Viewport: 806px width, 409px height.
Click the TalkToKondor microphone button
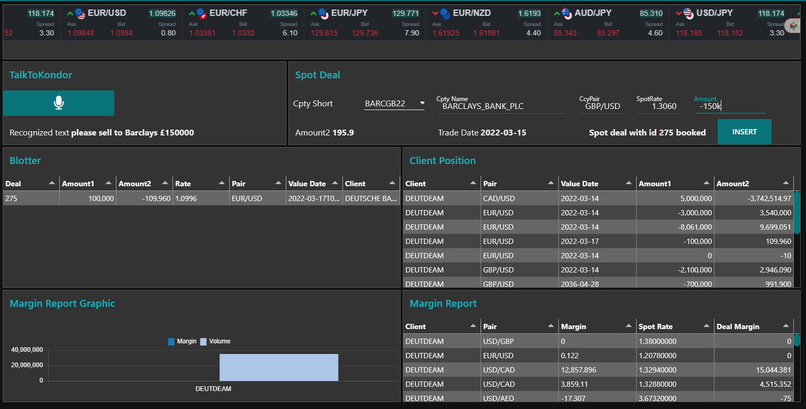[59, 103]
